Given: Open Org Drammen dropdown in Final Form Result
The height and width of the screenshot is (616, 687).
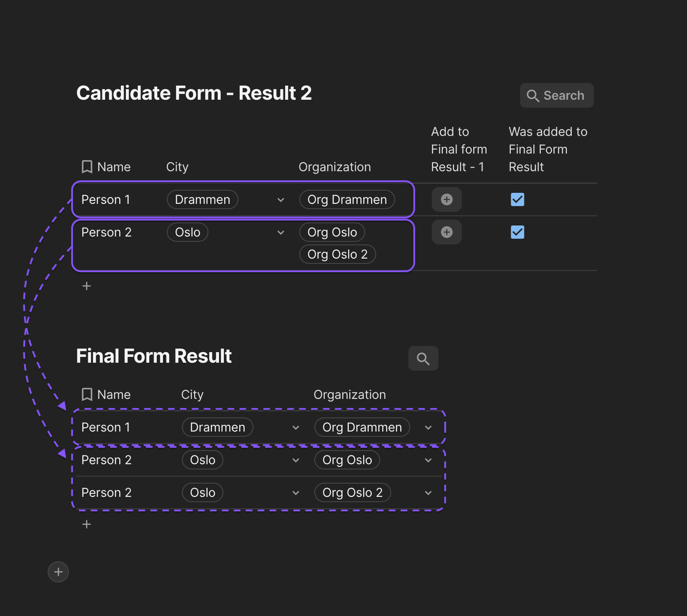Looking at the screenshot, I should pos(428,428).
